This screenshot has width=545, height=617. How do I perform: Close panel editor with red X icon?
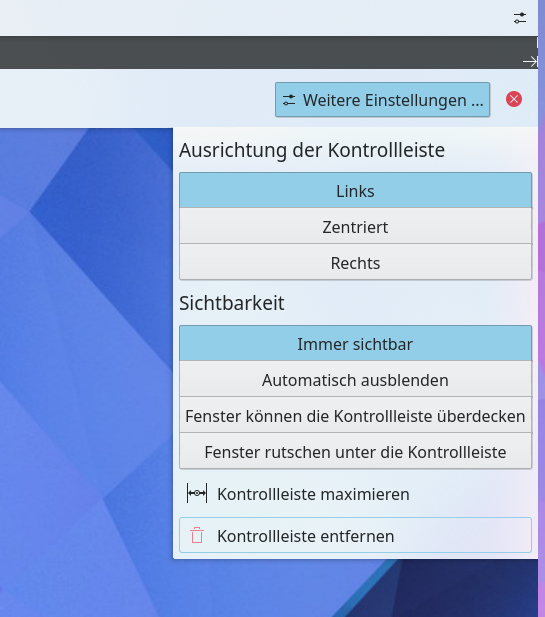tap(514, 99)
